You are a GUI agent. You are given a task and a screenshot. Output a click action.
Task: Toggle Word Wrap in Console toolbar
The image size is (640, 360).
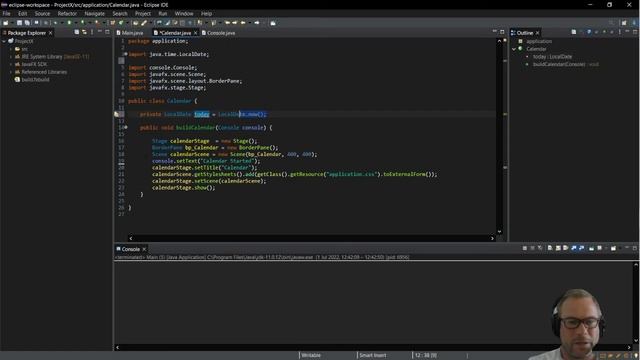(566, 248)
